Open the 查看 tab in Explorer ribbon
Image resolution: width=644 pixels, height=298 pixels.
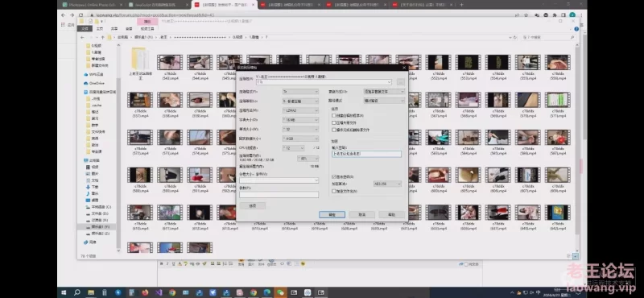[129, 29]
